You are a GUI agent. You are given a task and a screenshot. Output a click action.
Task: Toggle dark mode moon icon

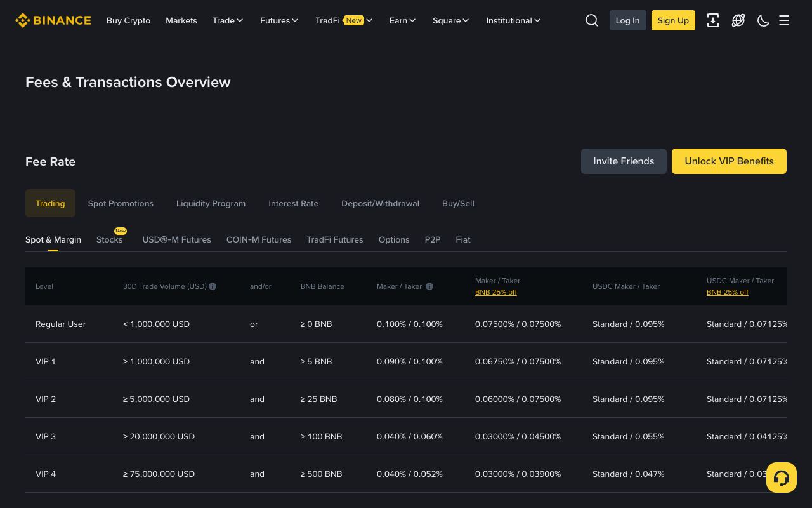(x=764, y=20)
